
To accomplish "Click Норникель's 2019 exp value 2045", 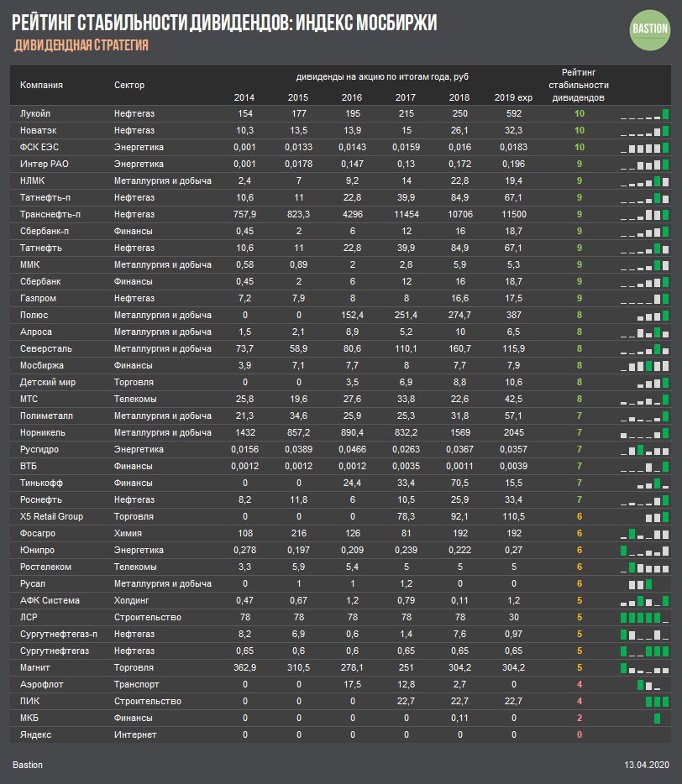I will tap(513, 433).
